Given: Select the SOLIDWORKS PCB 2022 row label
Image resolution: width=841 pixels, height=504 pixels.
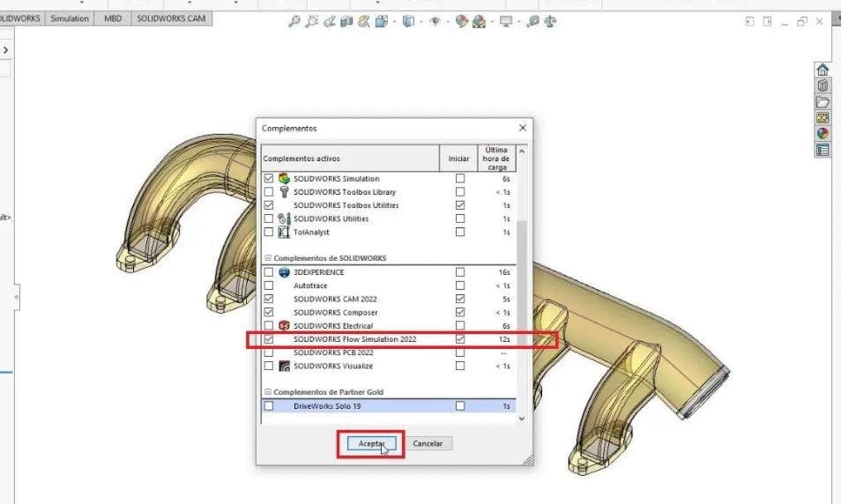Looking at the screenshot, I should (333, 352).
